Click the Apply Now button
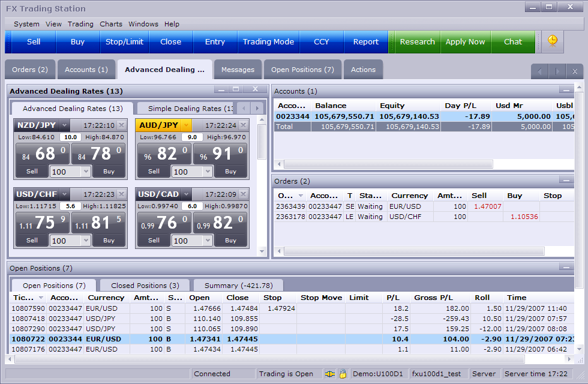 pyautogui.click(x=466, y=41)
